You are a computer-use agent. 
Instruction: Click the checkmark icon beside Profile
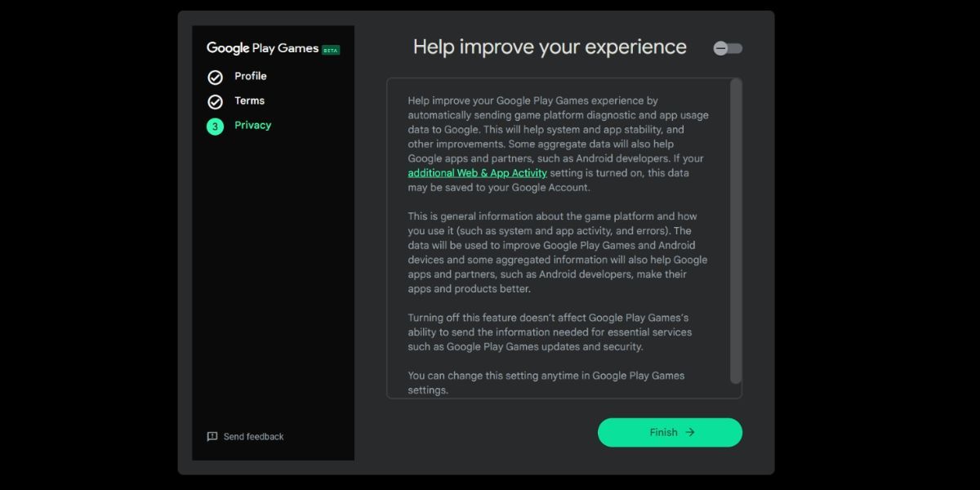pyautogui.click(x=215, y=76)
